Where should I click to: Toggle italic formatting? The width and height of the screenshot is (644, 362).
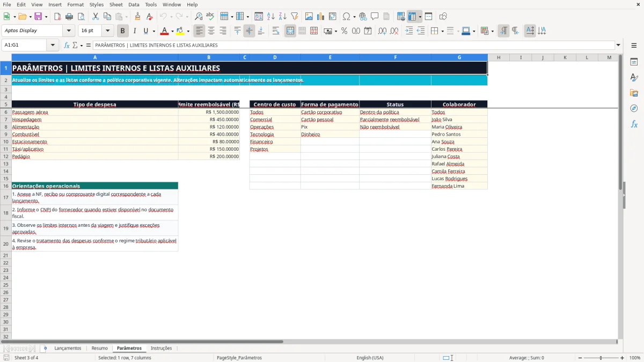click(x=135, y=31)
